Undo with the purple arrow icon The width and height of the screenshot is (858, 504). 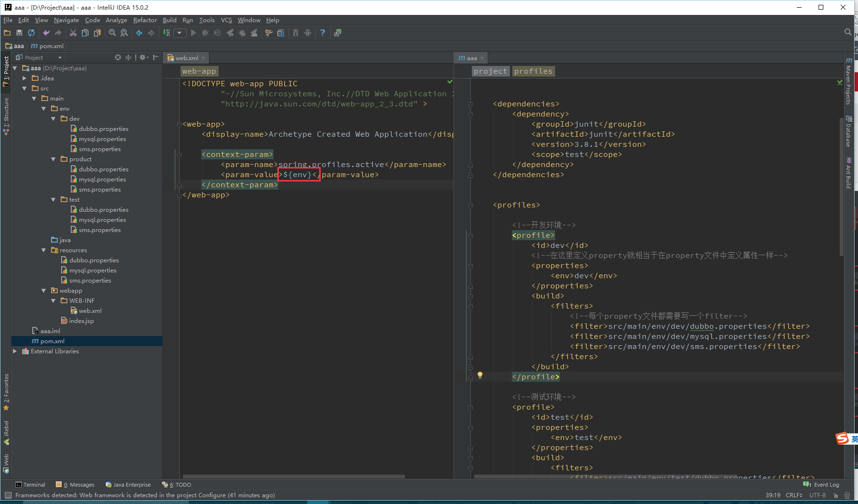[46, 33]
